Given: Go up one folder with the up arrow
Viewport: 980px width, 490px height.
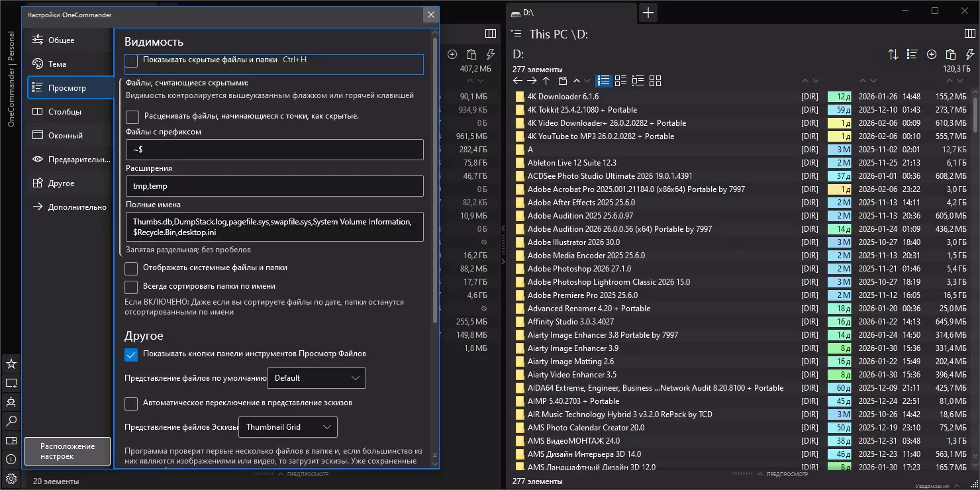Looking at the screenshot, I should (546, 81).
